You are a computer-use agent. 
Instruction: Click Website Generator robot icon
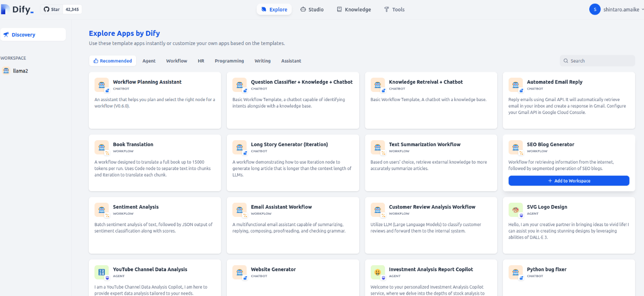(240, 273)
